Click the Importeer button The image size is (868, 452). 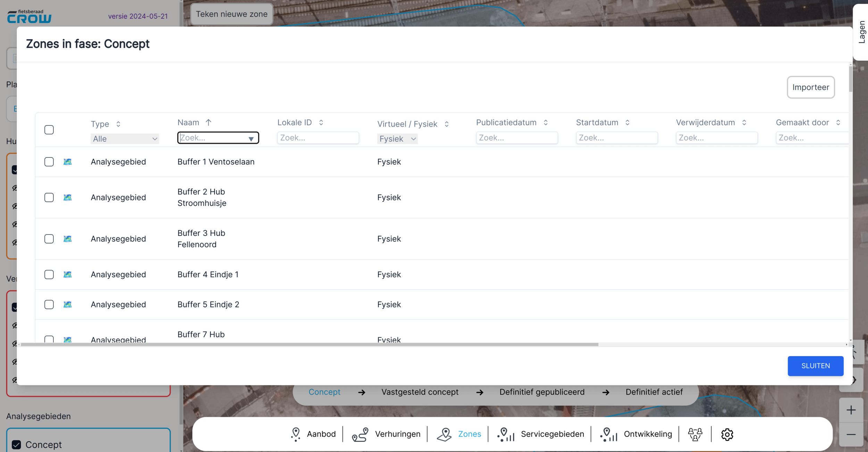(x=810, y=87)
